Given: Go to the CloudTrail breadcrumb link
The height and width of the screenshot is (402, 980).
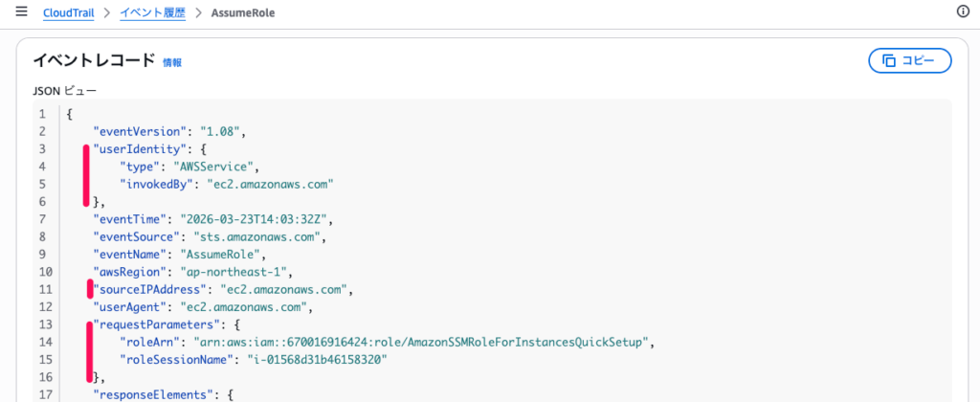Looking at the screenshot, I should pyautogui.click(x=75, y=12).
